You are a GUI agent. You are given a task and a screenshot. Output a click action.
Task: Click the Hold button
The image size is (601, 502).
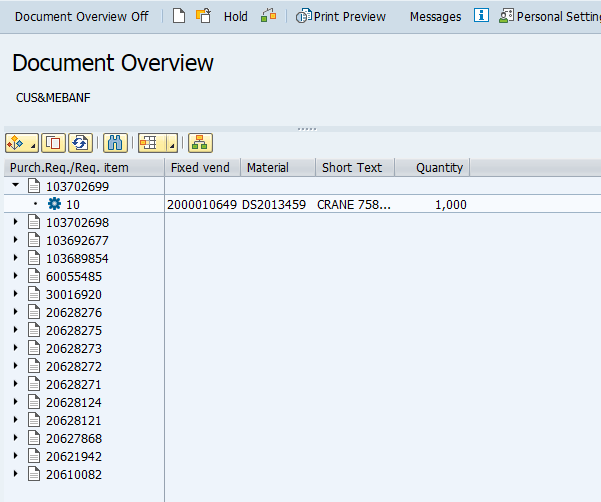(236, 16)
